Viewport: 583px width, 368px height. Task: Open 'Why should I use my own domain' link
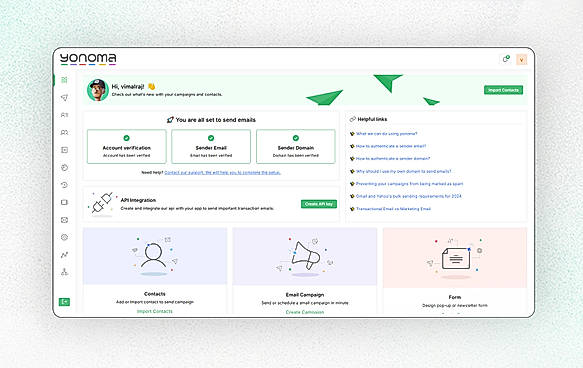403,171
